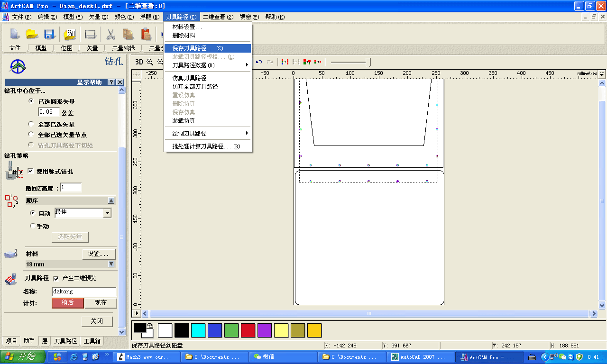Choose 仿真刀具路径 menu item
The width and height of the screenshot is (607, 364).
click(207, 78)
